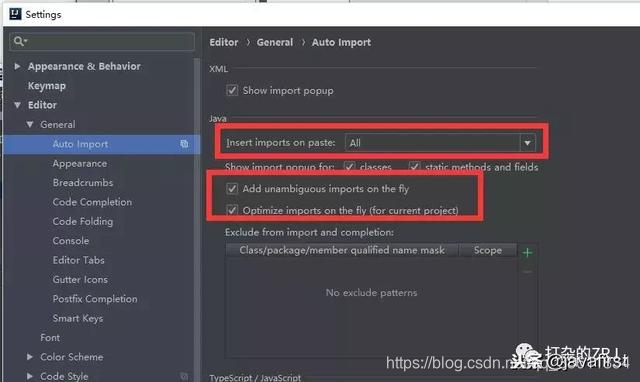This screenshot has width=640, height=382.
Task: Click the settings tree scrollbar
Action: [x=198, y=220]
